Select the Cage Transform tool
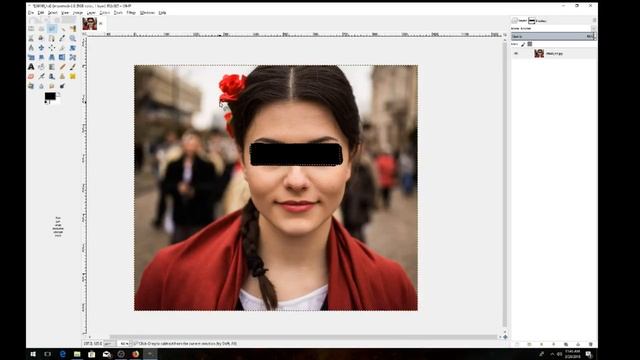The height and width of the screenshot is (360, 640). (x=73, y=57)
